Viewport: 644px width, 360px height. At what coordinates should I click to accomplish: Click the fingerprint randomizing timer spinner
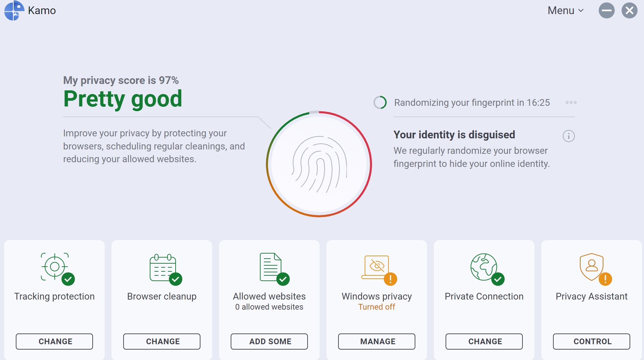[x=380, y=102]
